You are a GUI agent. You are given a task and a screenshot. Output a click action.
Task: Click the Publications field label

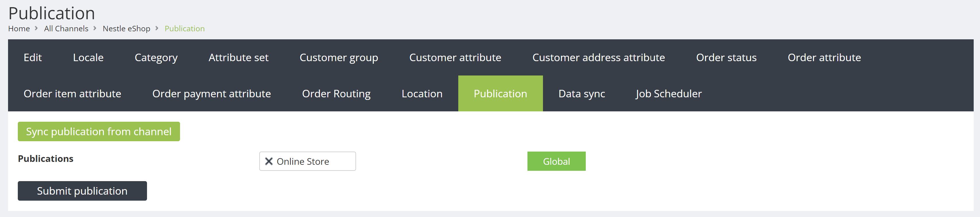click(x=46, y=159)
